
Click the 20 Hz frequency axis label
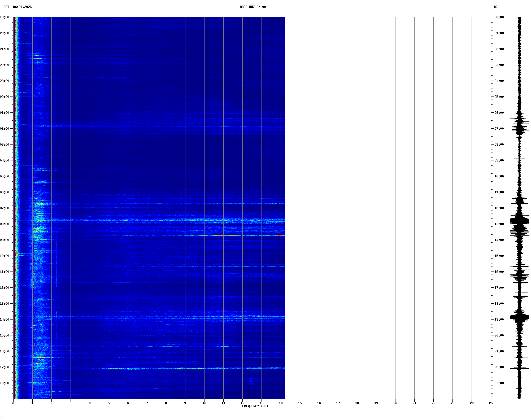pos(395,403)
